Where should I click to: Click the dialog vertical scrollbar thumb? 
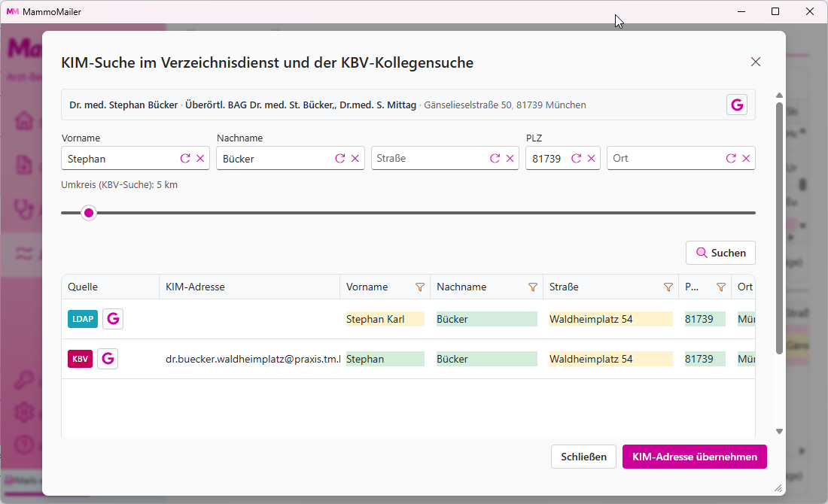(x=779, y=228)
